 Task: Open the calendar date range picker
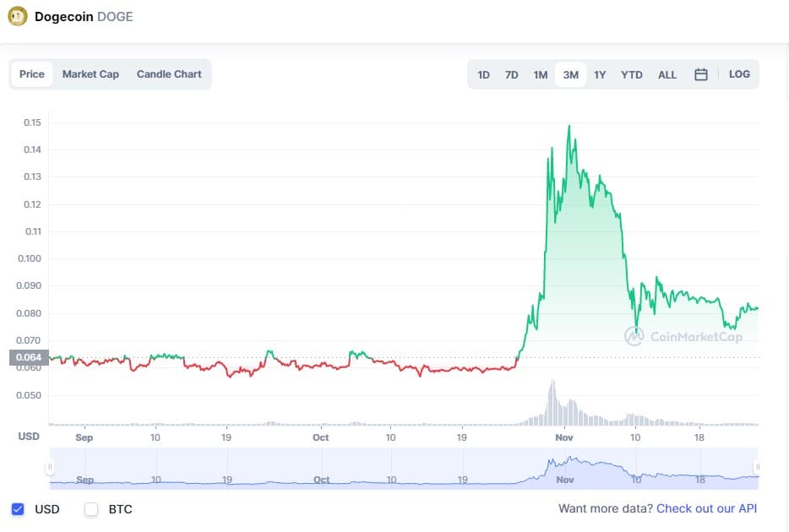coord(701,74)
